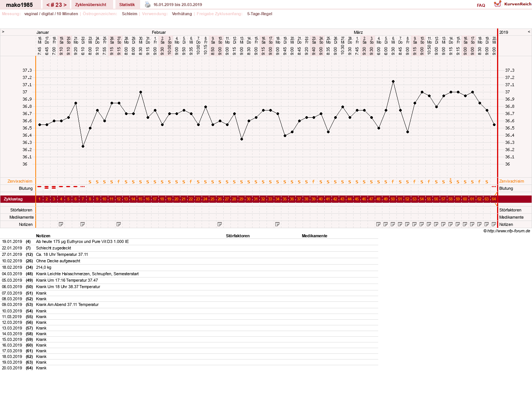Open note icon for cycle day 48
This screenshot has width=532, height=410.
pos(379,224)
